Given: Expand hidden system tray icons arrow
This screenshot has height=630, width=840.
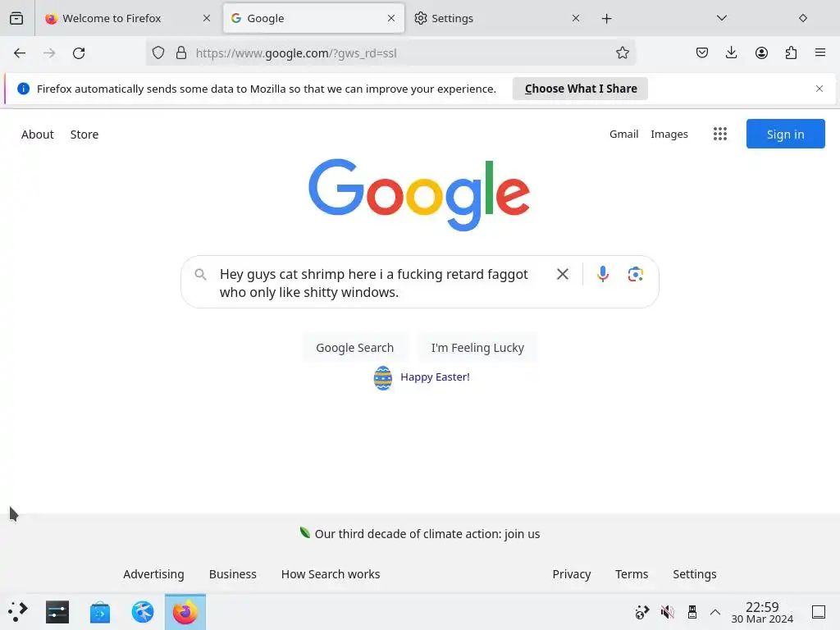Looking at the screenshot, I should click(x=714, y=612).
